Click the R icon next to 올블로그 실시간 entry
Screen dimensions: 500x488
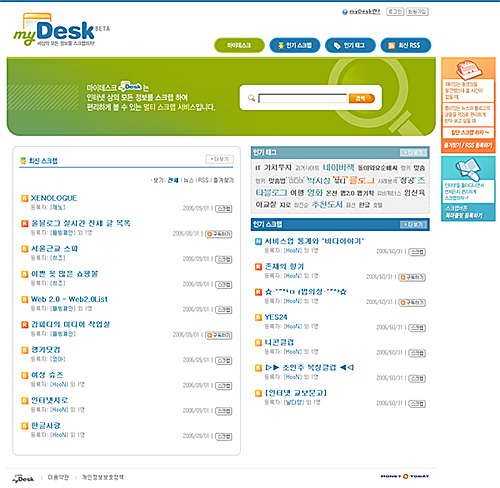pos(25,224)
